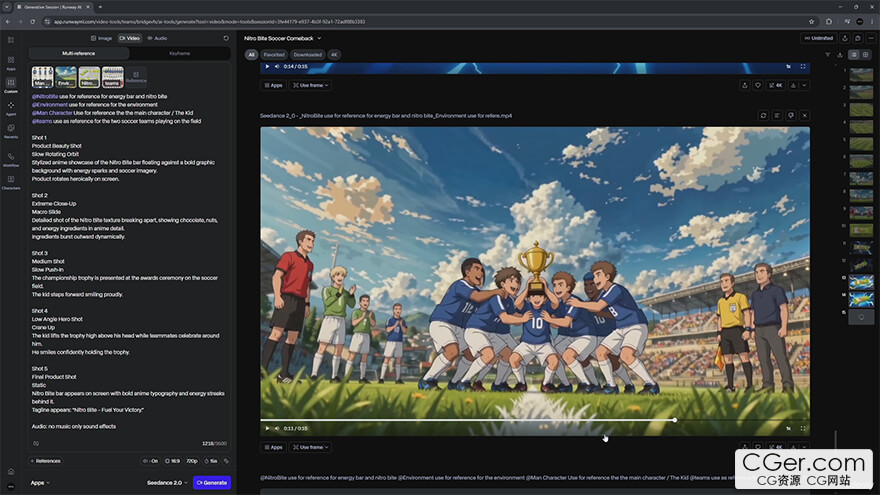
Task: Click the heart favorite icon above soccer video
Action: pyautogui.click(x=791, y=116)
